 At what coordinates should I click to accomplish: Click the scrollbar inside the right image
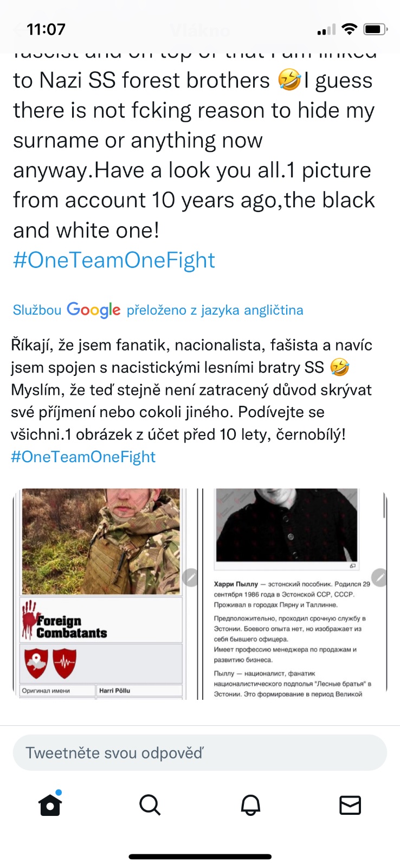[384, 506]
